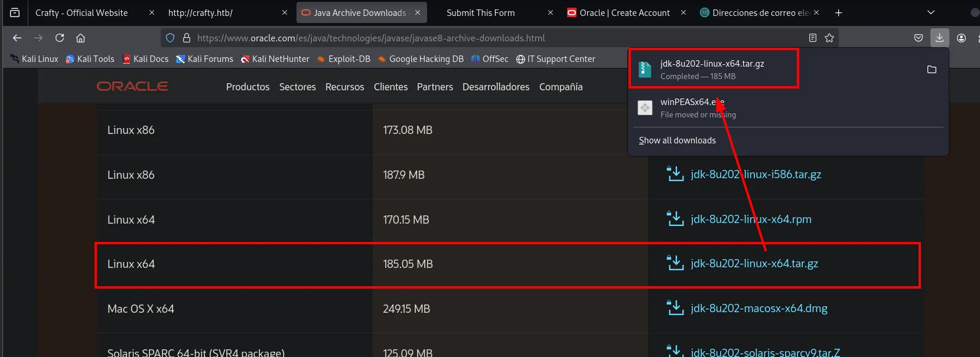Open the Recursos menu
The image size is (980, 357).
345,87
